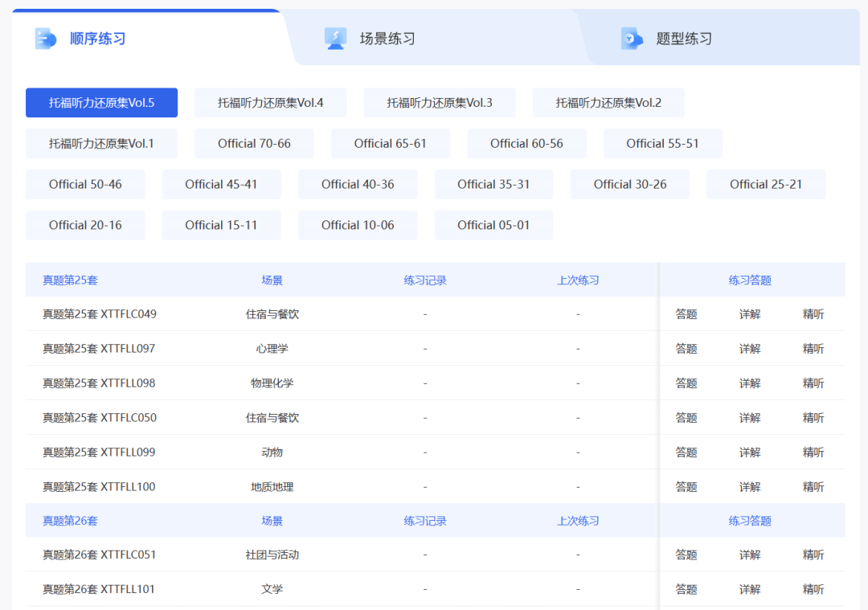Open the Official 70-66 set
Screen dimensions: 868x610
pyautogui.click(x=254, y=144)
